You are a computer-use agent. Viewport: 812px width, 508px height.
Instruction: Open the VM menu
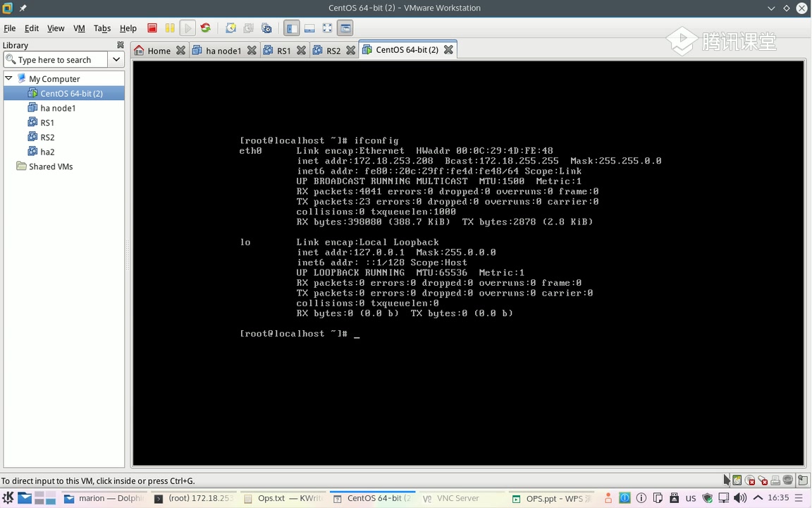[x=78, y=28]
